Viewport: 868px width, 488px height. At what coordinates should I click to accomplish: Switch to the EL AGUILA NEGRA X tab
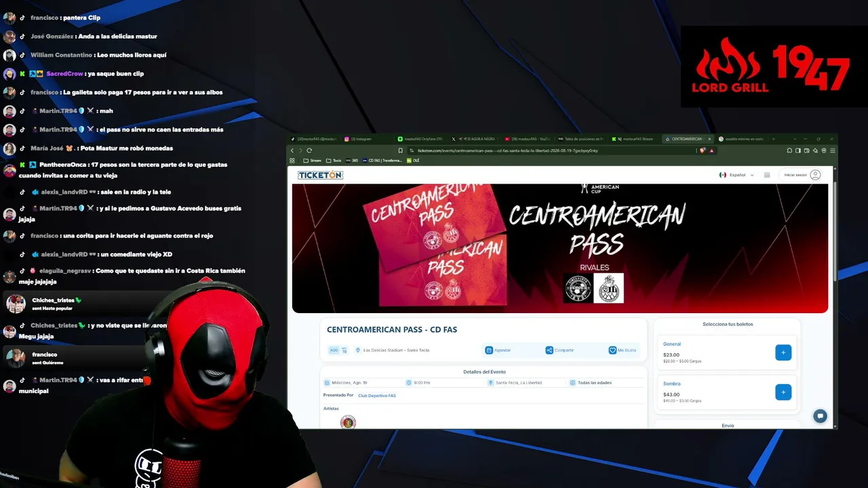473,139
